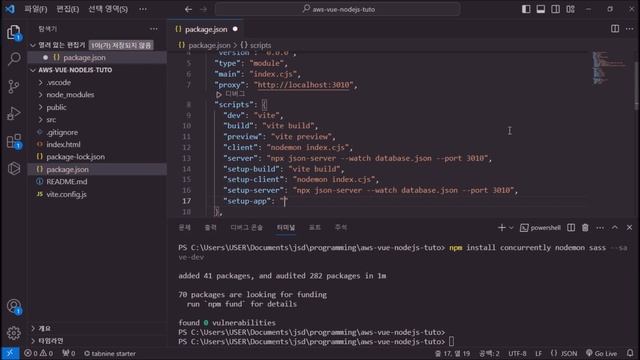Viewport: 640px width, 360px height.
Task: Click the remote window status icon
Action: (x=10, y=353)
